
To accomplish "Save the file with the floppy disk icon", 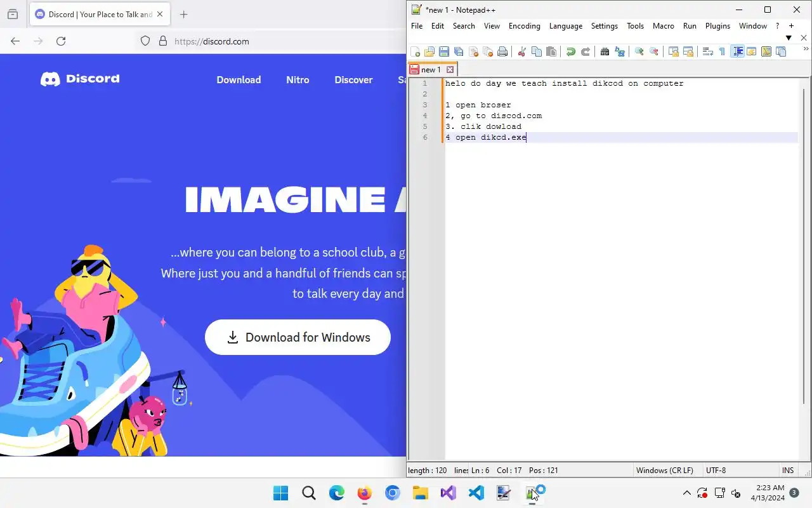I will (444, 52).
